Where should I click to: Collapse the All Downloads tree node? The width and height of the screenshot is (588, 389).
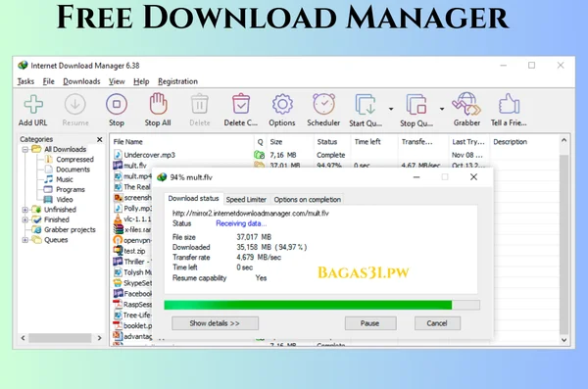tap(25, 150)
